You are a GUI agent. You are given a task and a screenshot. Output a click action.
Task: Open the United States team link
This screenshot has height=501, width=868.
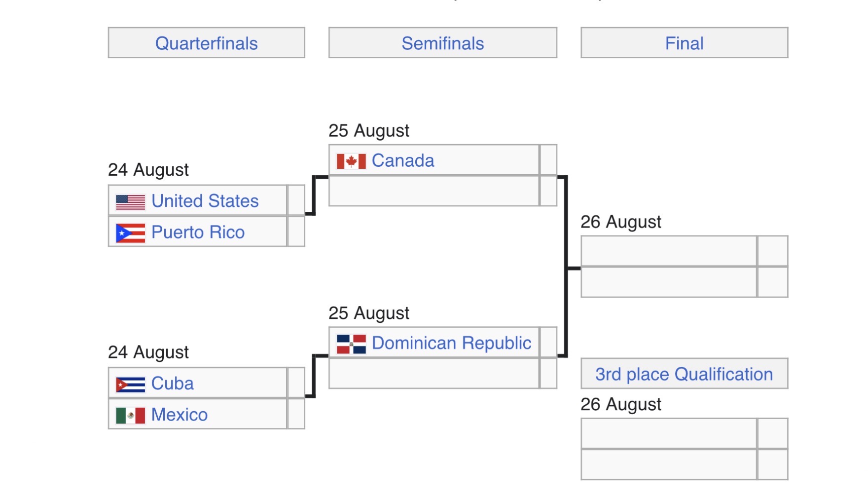tap(205, 201)
